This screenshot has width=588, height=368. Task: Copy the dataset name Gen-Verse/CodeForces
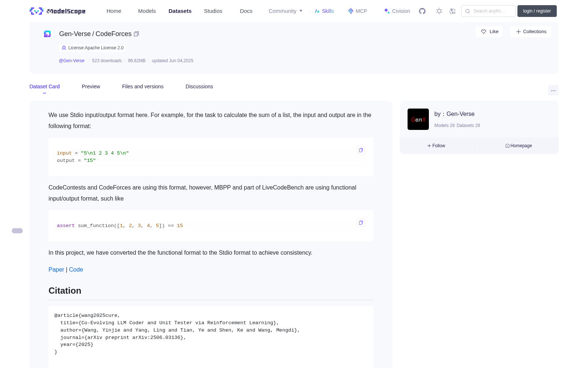(136, 34)
